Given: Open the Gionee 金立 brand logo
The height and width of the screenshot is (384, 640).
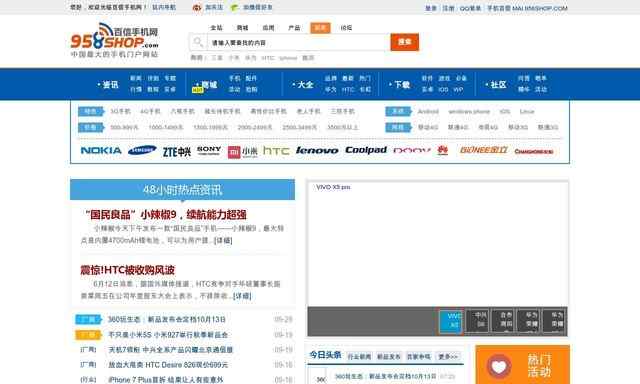Looking at the screenshot, I should coord(484,150).
